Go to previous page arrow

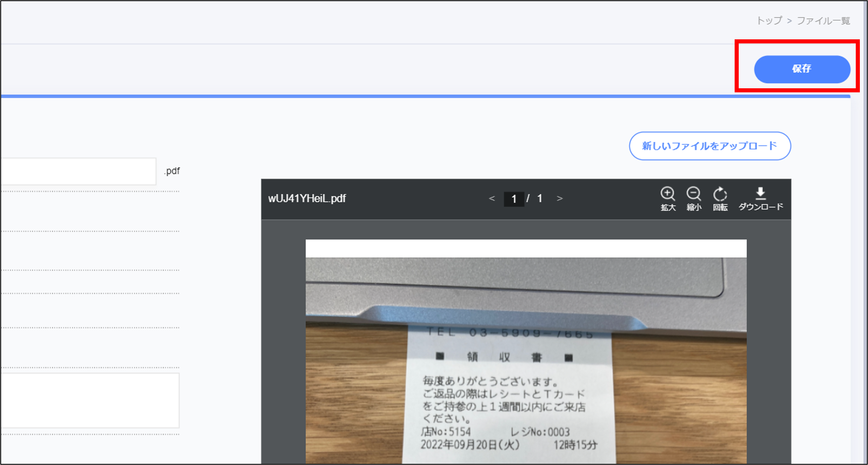point(492,199)
